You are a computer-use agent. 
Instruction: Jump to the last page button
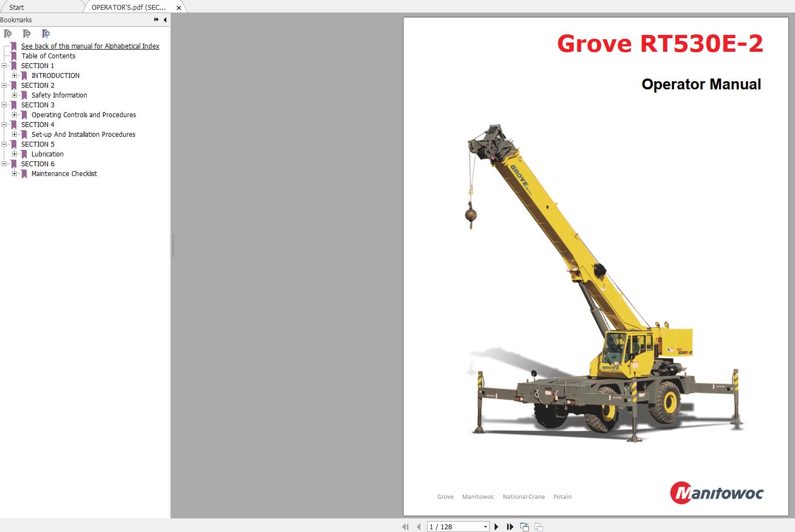[x=510, y=527]
